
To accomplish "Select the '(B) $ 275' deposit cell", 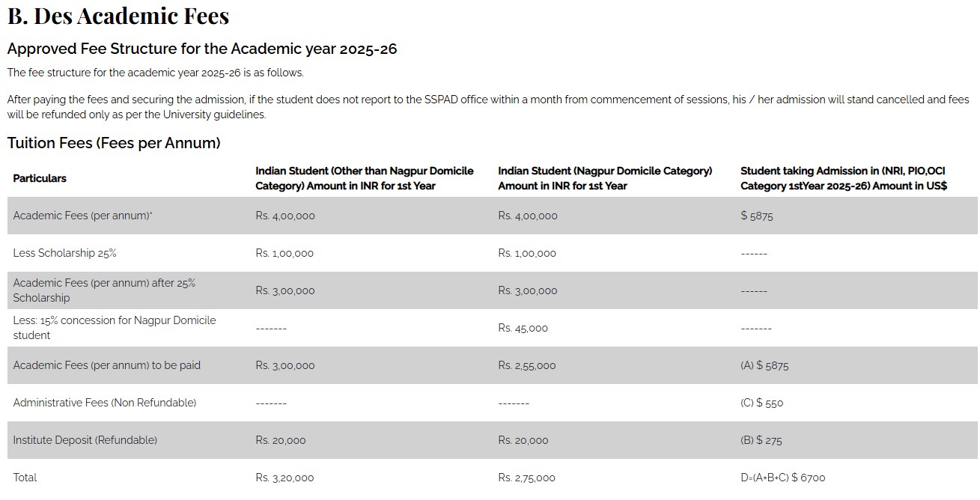I will tap(761, 440).
